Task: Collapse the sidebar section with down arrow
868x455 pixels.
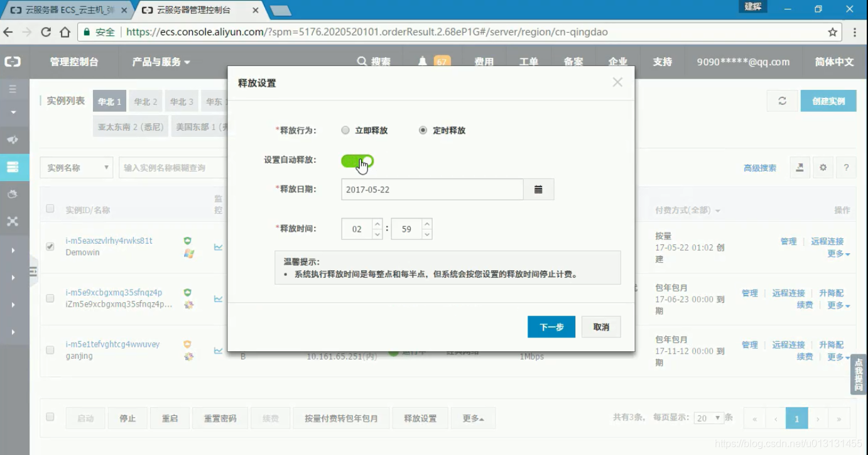Action: (x=13, y=112)
